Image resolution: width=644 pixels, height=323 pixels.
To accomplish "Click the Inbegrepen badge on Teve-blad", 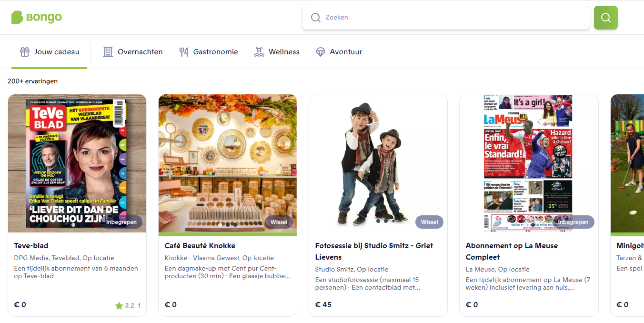I will click(121, 222).
